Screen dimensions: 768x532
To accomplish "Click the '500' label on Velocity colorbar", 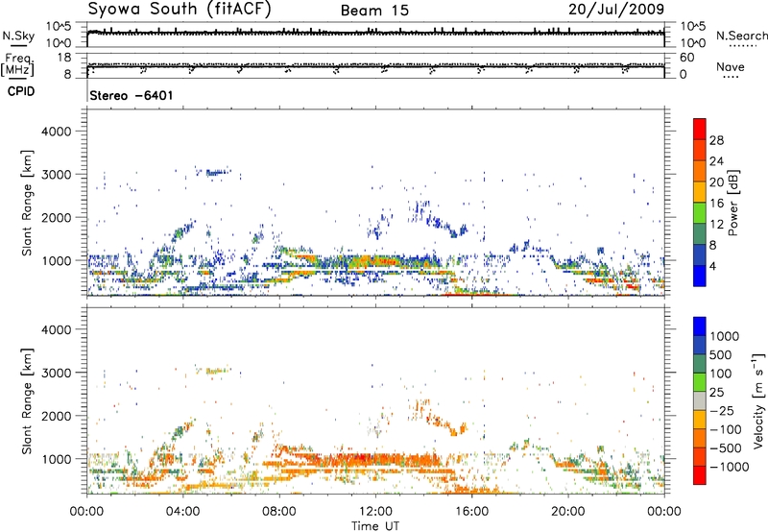I will pyautogui.click(x=723, y=355).
